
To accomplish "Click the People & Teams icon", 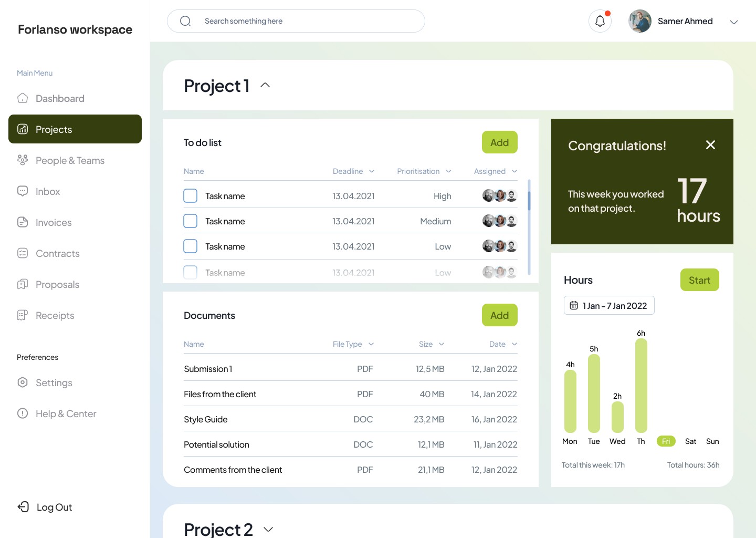I will (x=23, y=160).
